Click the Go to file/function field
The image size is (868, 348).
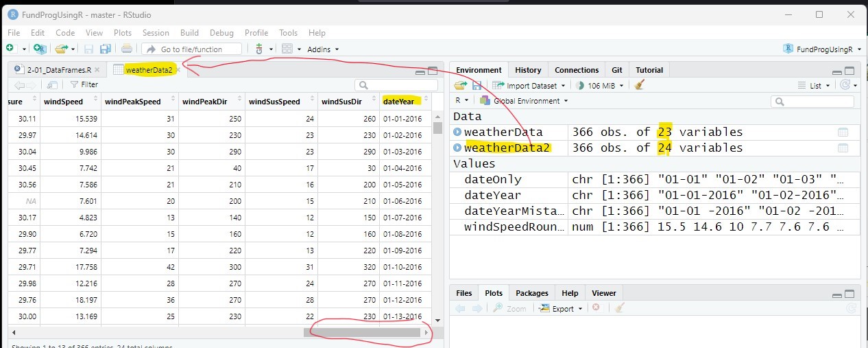[192, 49]
